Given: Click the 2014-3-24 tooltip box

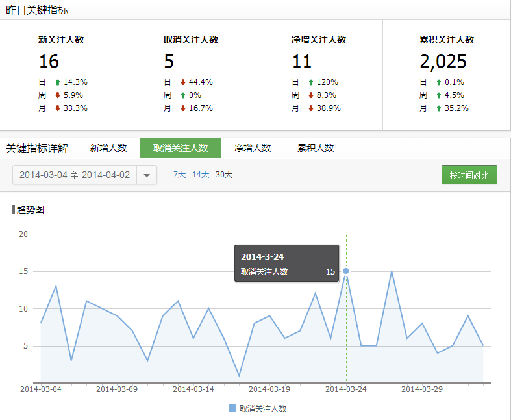Looking at the screenshot, I should tap(287, 264).
